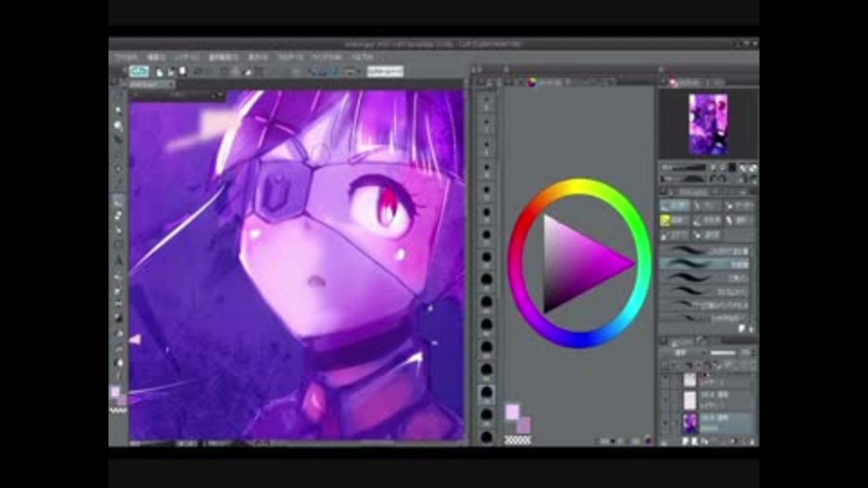Open the Navigator panel tab
This screenshot has height=488, width=868.
click(x=686, y=82)
